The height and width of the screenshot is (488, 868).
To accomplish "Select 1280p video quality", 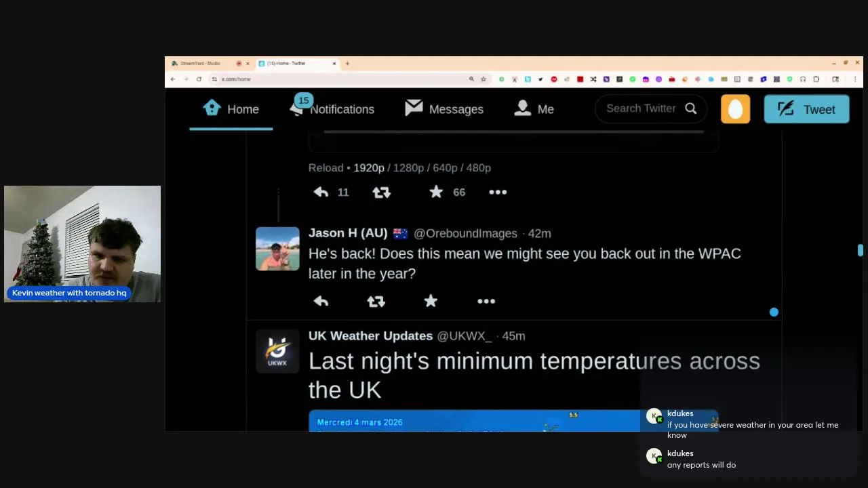I will coord(408,167).
